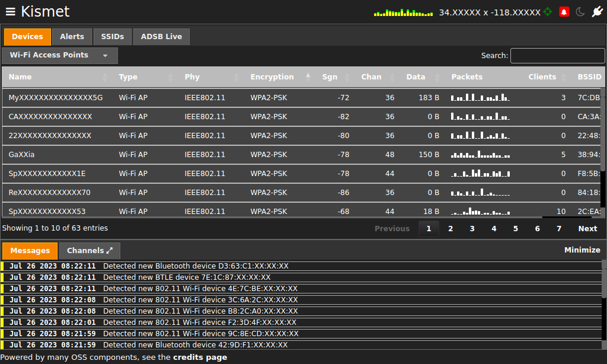Go to page 5 of device list
Screen dimensions: 607x364
(x=516, y=228)
